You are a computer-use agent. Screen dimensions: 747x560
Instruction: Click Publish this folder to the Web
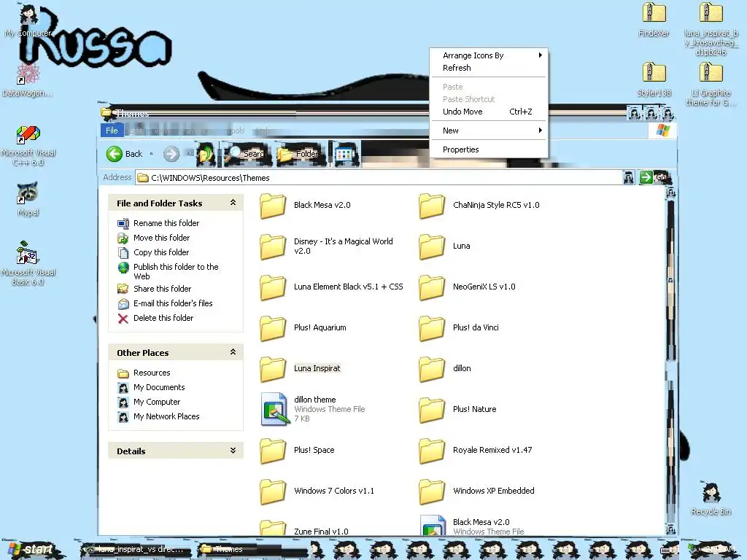pyautogui.click(x=176, y=271)
